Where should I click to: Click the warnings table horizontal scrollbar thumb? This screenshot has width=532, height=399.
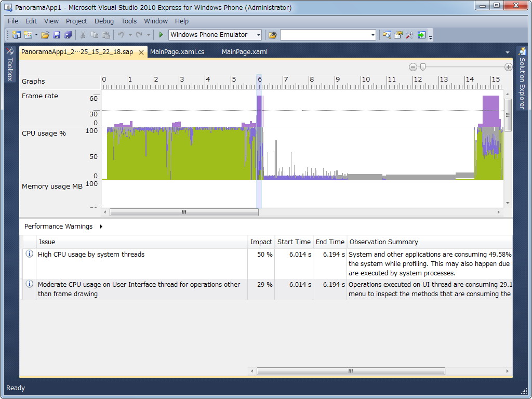[351, 371]
